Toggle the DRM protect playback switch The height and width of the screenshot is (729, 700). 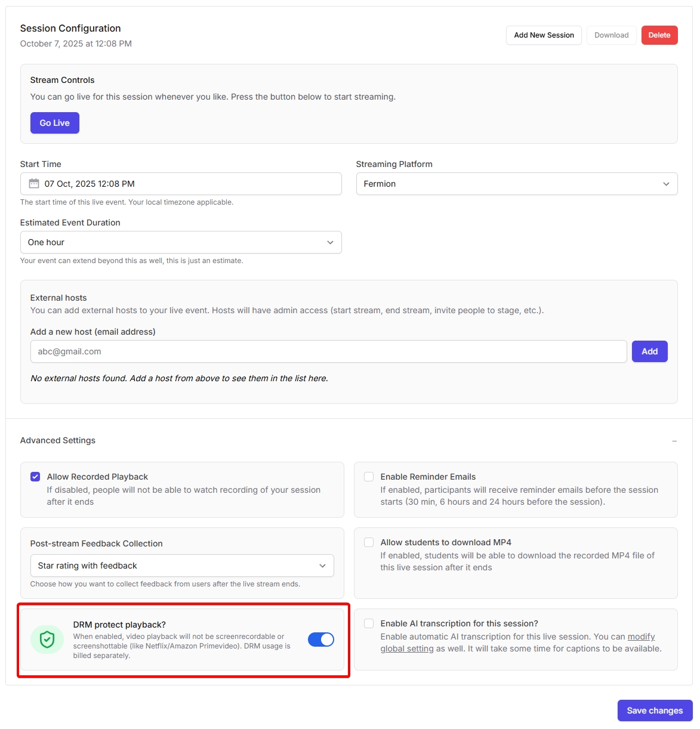click(321, 640)
